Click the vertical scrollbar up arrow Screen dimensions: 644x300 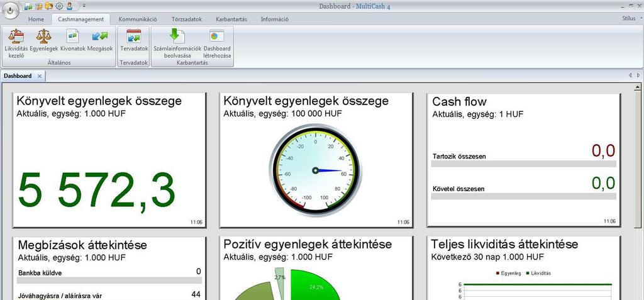click(x=638, y=87)
